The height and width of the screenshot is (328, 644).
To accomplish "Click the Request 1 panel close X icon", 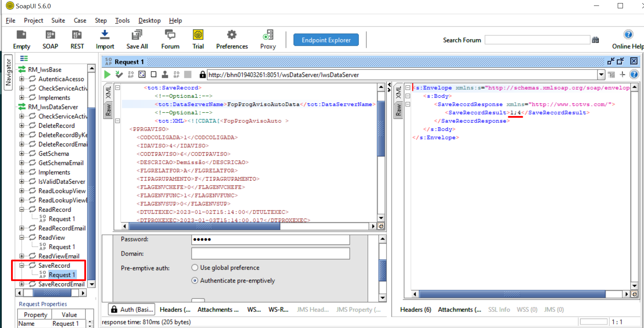I will [x=634, y=61].
